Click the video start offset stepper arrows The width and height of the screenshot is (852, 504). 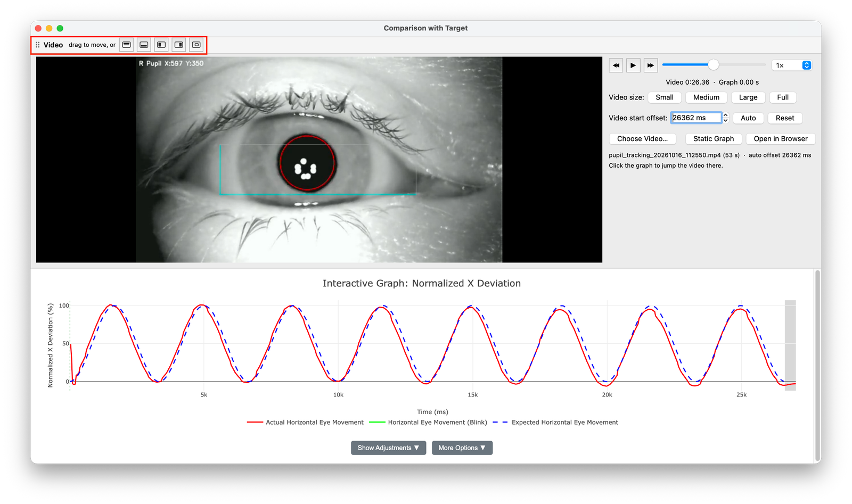pos(725,118)
